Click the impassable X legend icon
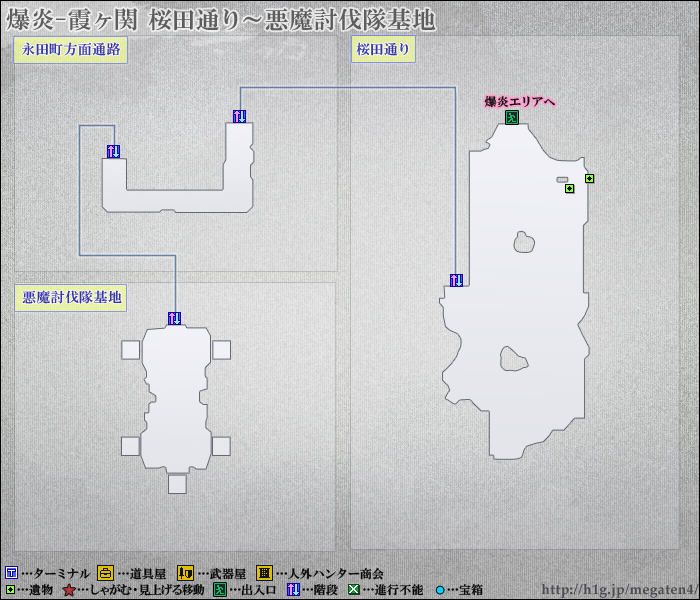Image resolution: width=700 pixels, height=600 pixels. click(353, 590)
